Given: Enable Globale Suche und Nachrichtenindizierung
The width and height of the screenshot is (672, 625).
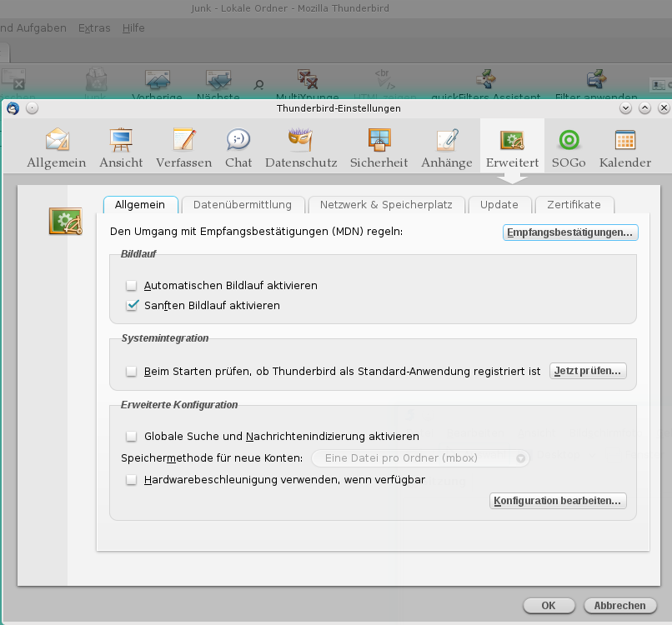Looking at the screenshot, I should coord(131,436).
